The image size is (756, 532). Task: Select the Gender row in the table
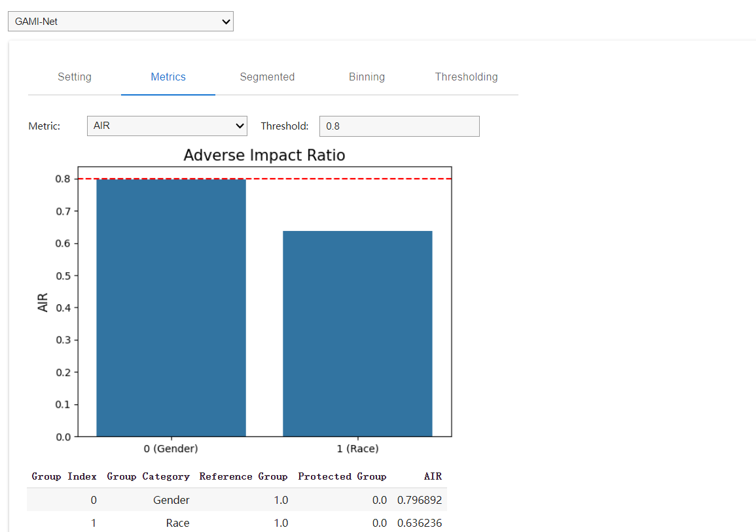pos(171,500)
